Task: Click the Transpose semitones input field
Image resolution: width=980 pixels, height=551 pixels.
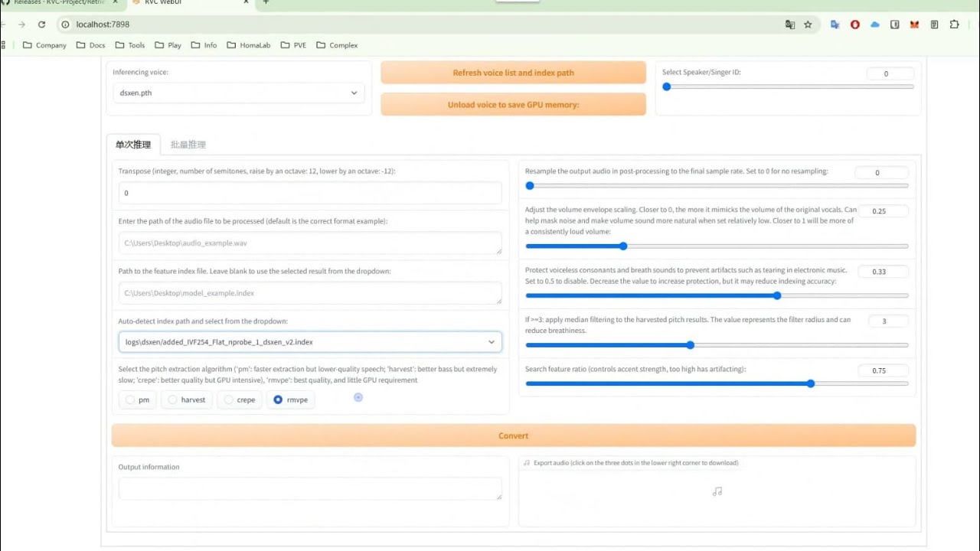Action: [310, 193]
